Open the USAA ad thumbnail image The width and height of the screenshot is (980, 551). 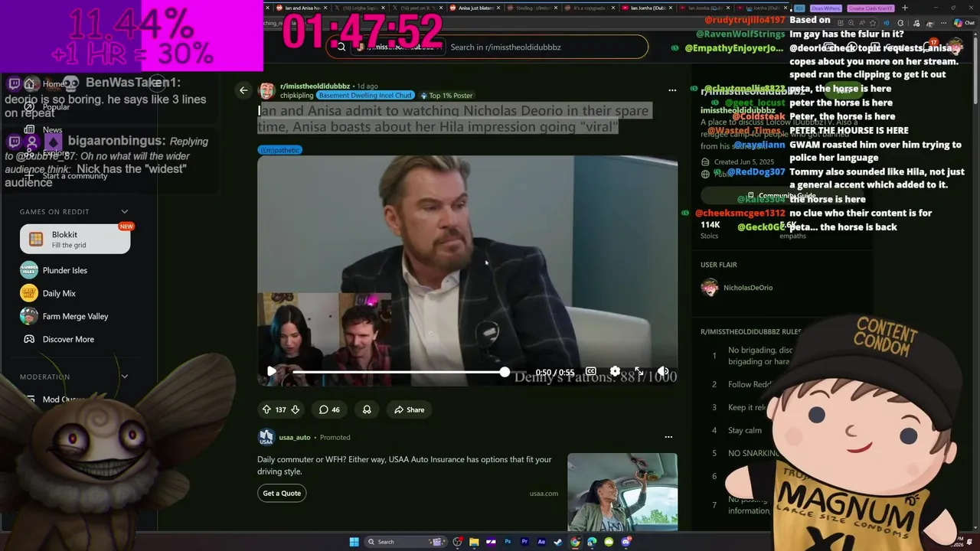[x=622, y=491]
